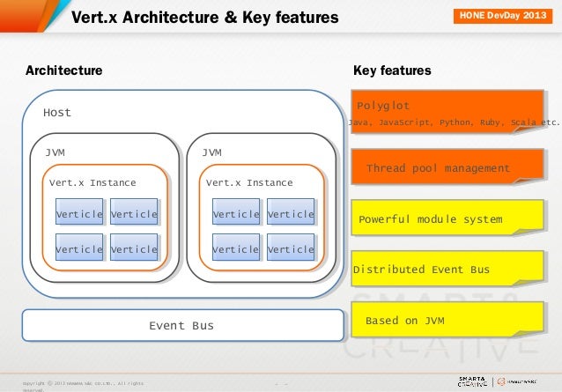
Task: Select 'Vert.x Instance' label in the left JVM
Action: click(92, 182)
